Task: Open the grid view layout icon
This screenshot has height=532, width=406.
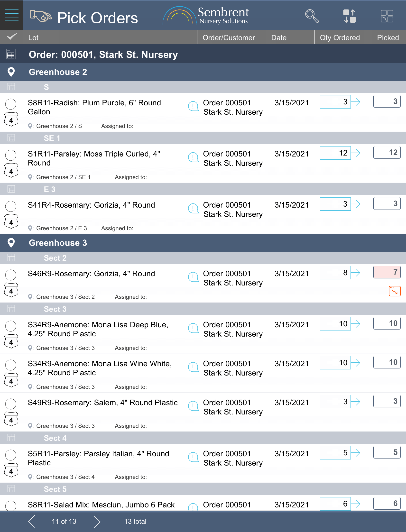Action: point(387,16)
